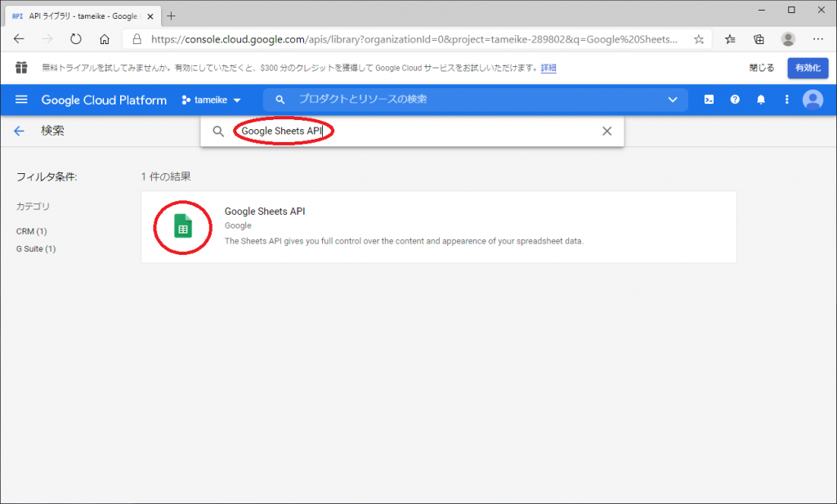Viewport: 837px width, 504px height.
Task: Filter by CRM category
Action: 31,231
